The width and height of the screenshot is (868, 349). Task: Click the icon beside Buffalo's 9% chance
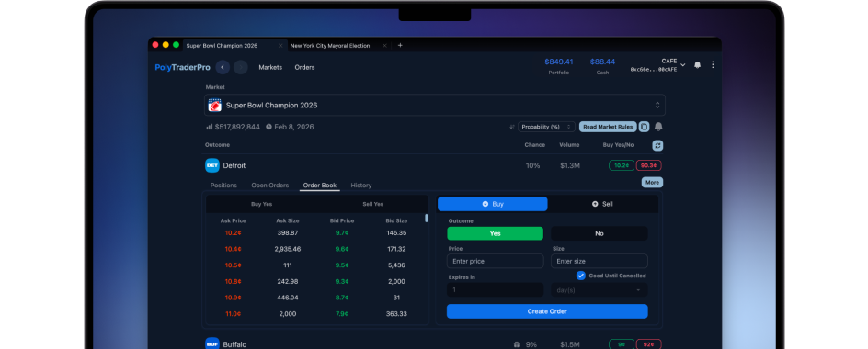tap(517, 344)
